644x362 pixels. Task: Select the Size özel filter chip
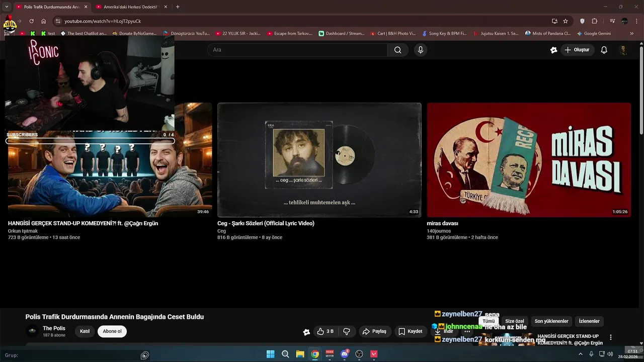click(515, 321)
